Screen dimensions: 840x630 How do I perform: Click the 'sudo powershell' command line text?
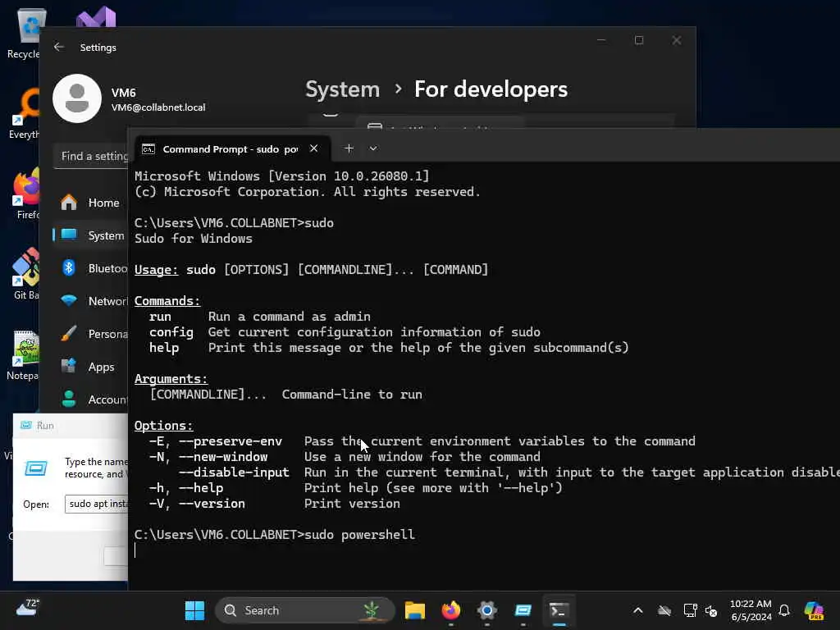[359, 535]
